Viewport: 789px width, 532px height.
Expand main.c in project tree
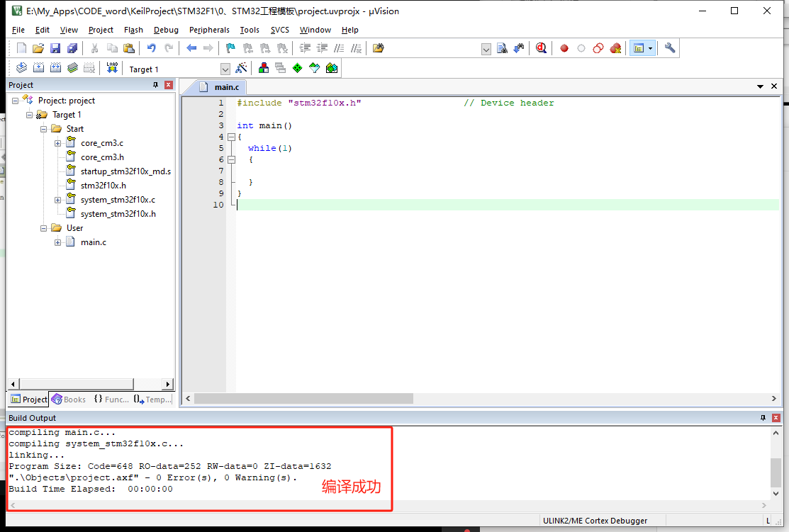(x=58, y=242)
